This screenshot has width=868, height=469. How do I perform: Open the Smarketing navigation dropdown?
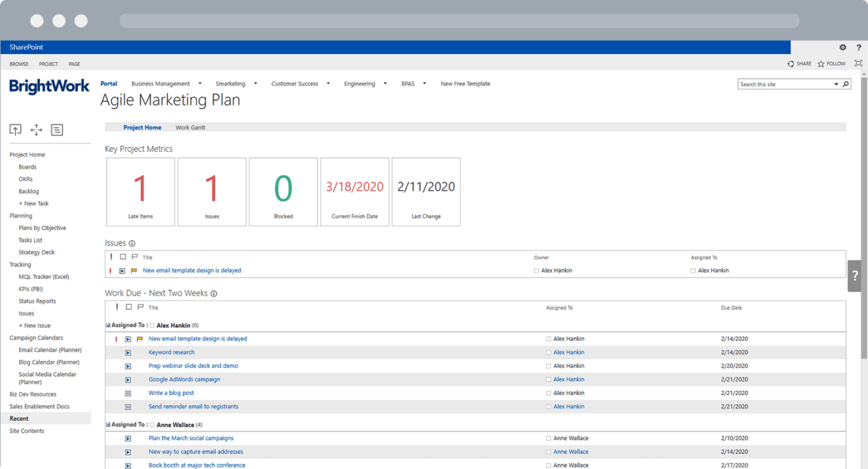click(x=255, y=83)
